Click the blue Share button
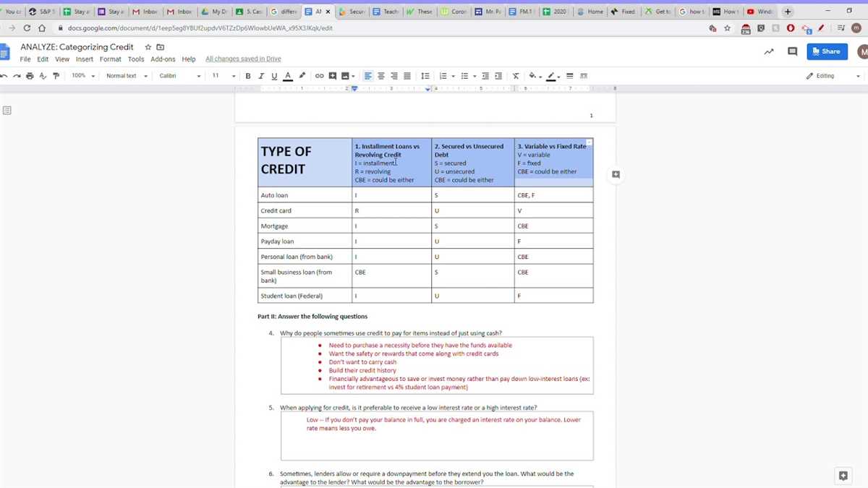Image resolution: width=868 pixels, height=488 pixels. click(x=827, y=51)
